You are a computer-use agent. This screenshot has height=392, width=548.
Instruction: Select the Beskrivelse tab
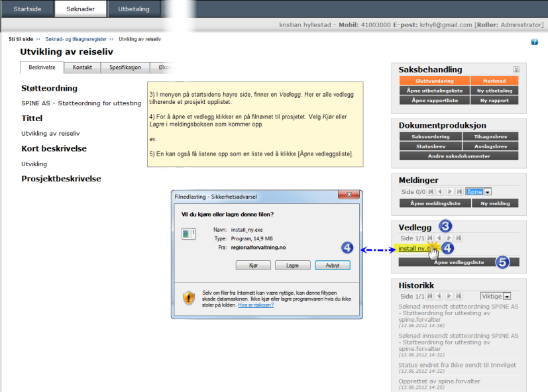(42, 68)
